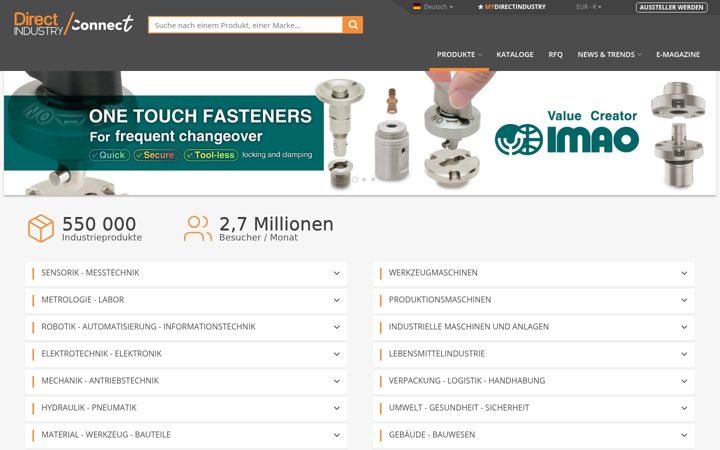Click the DirectIndustry Connect logo
Image resolution: width=720 pixels, height=450 pixels.
coord(73,24)
